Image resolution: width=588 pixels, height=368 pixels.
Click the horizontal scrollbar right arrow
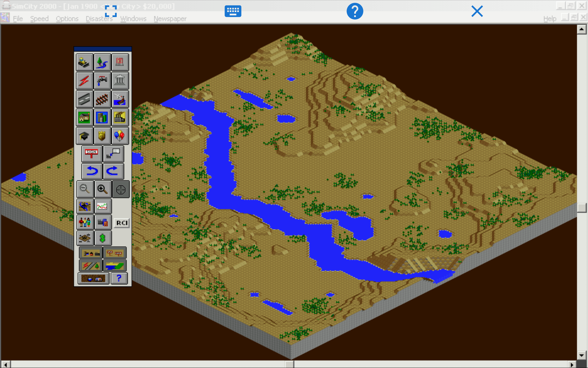572,364
